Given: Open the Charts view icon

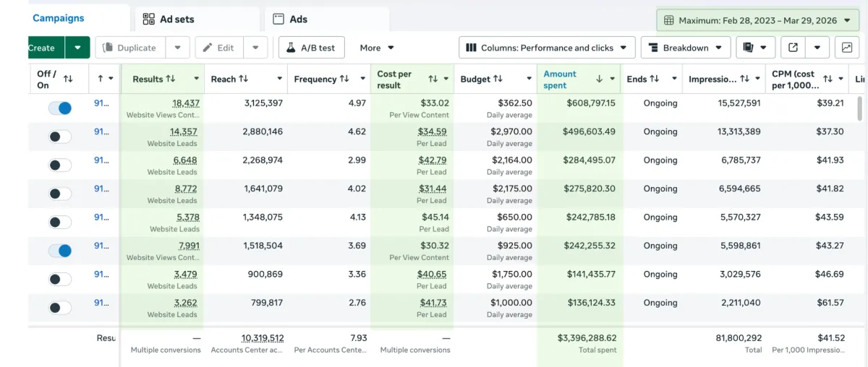Looking at the screenshot, I should click(x=846, y=48).
